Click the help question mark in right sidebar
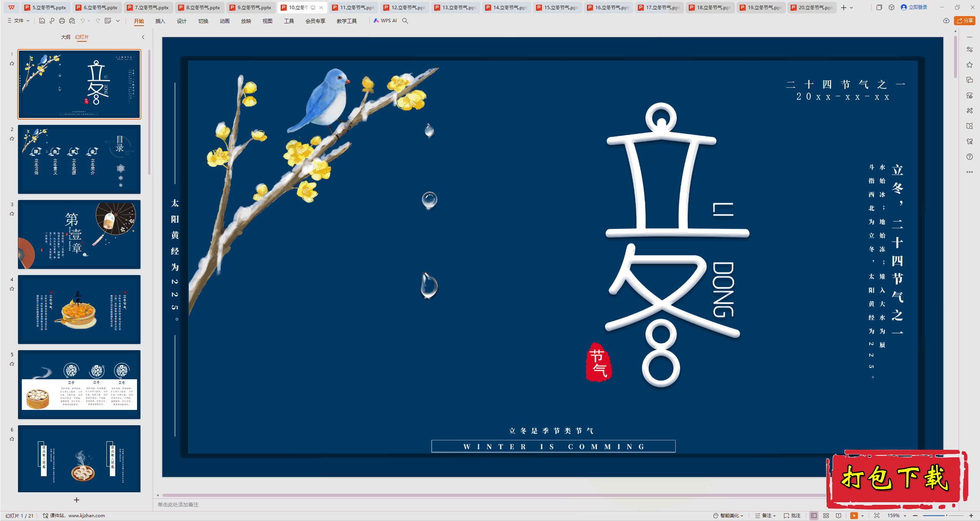980x521 pixels. [970, 157]
